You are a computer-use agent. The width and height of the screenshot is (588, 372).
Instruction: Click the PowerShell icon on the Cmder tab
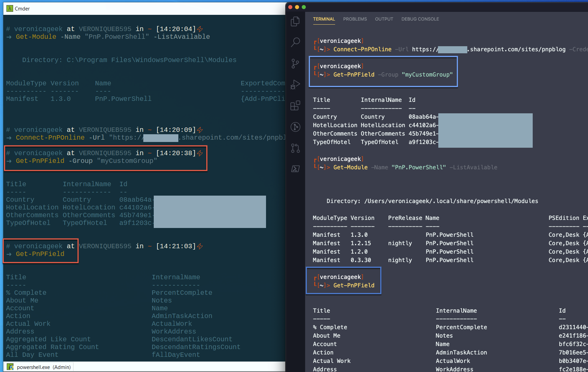(x=10, y=367)
